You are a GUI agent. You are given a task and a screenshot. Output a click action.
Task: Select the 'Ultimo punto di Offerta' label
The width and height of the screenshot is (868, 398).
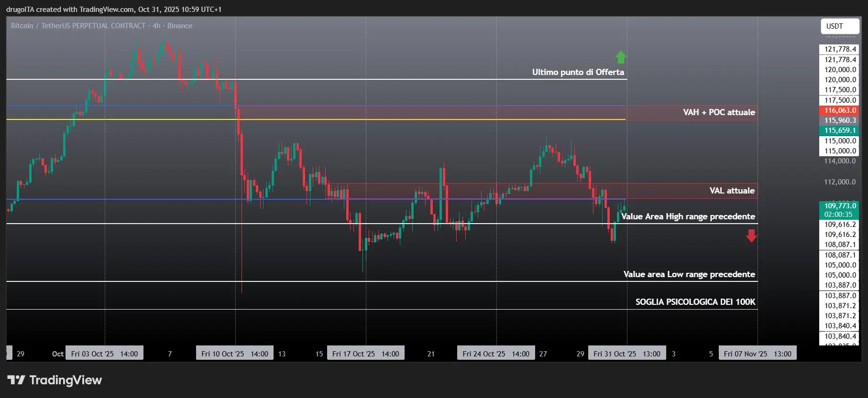pos(578,72)
